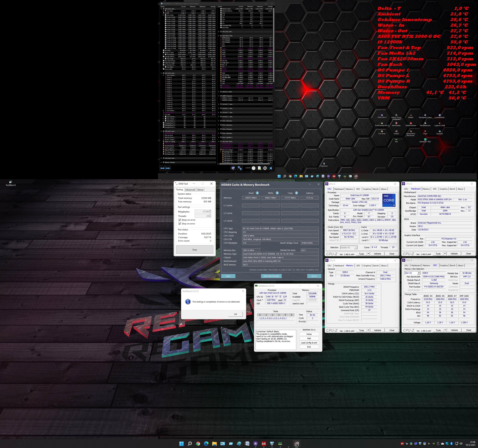Click Save button in AIDA64 benchmark
478x448 pixels.
228,276
